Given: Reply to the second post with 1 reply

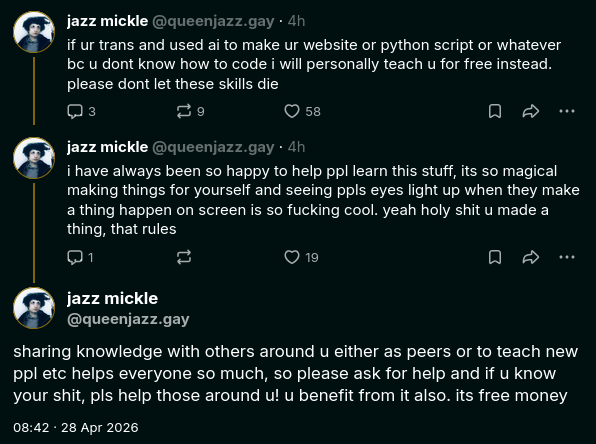Looking at the screenshot, I should tap(80, 257).
